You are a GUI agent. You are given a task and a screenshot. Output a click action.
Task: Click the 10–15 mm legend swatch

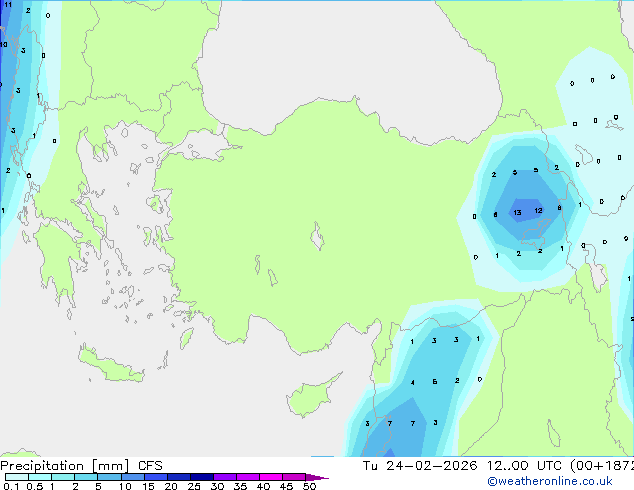132,477
